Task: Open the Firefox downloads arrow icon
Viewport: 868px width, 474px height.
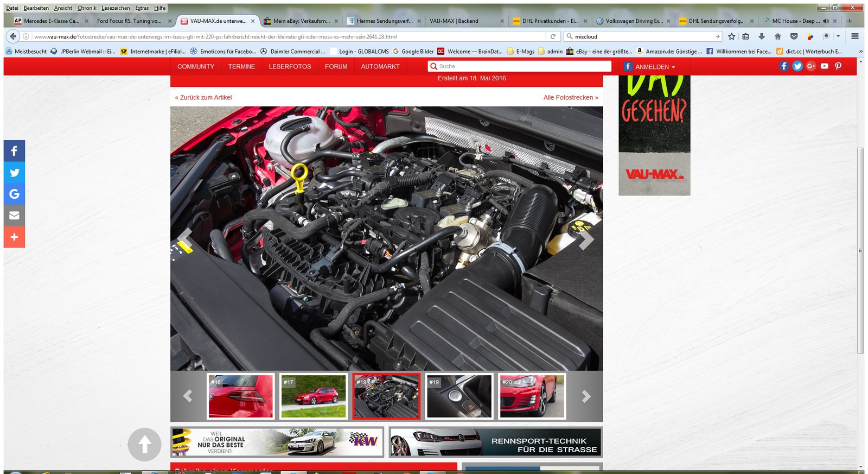Action: [762, 36]
